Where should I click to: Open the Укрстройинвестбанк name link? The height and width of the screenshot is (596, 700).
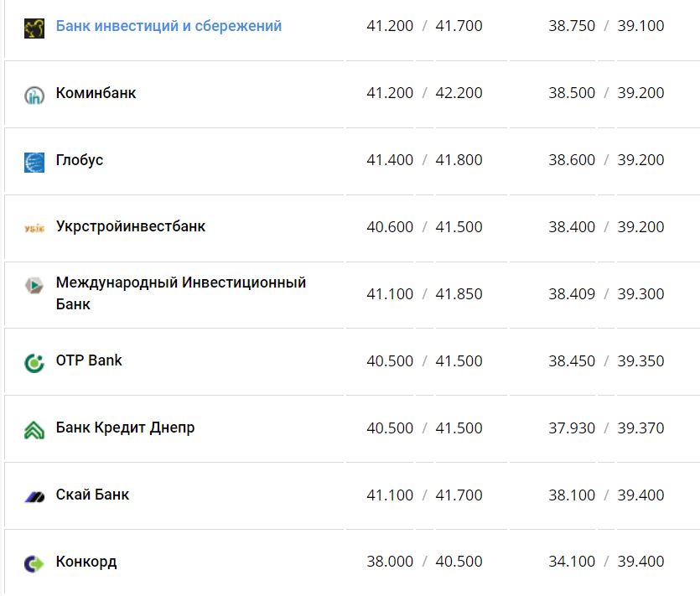point(131,226)
